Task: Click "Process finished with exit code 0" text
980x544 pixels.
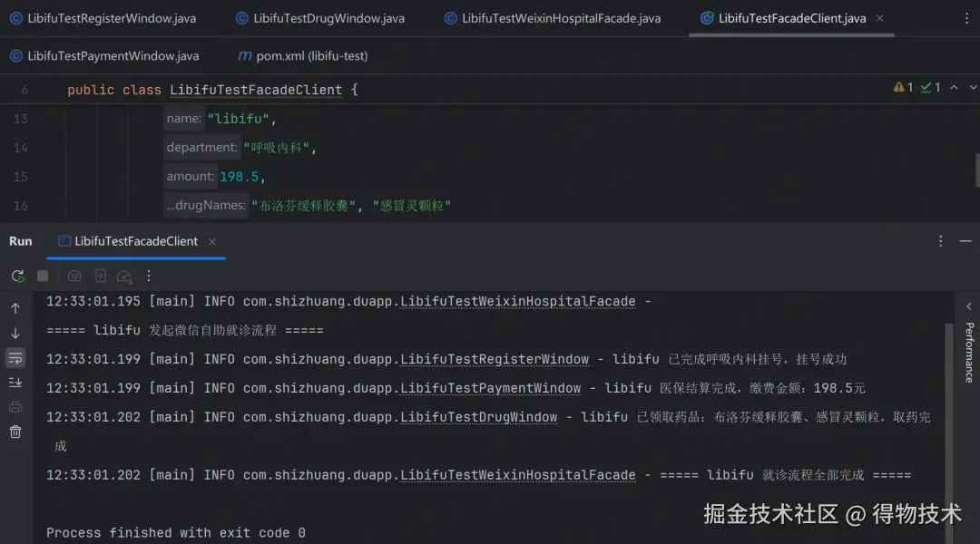Action: (x=176, y=533)
